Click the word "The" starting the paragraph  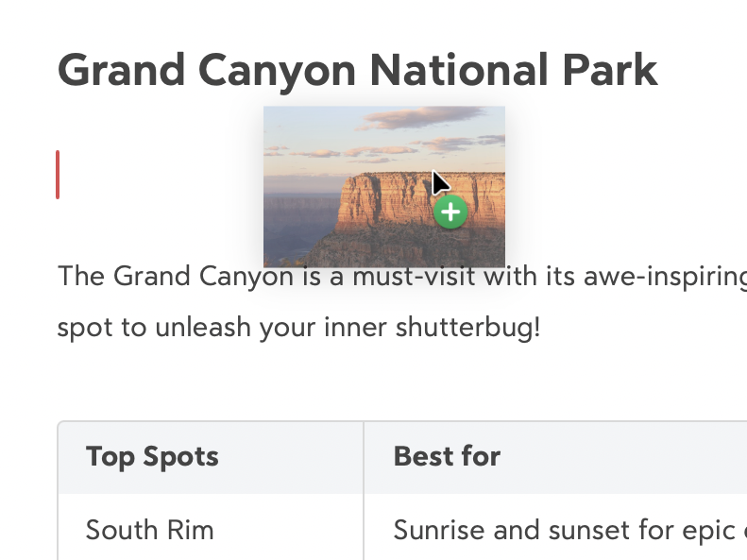point(81,277)
